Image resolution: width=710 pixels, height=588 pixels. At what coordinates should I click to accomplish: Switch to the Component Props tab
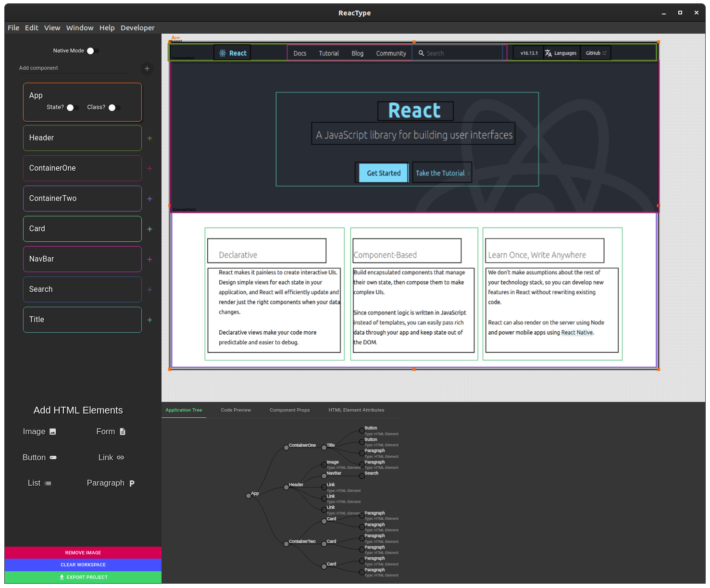(x=290, y=410)
